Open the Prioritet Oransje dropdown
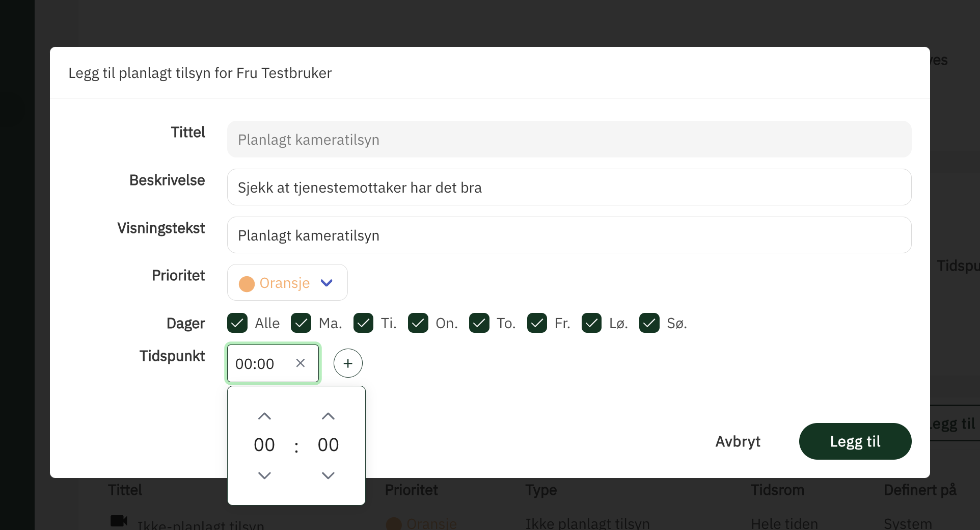980x530 pixels. 287,282
